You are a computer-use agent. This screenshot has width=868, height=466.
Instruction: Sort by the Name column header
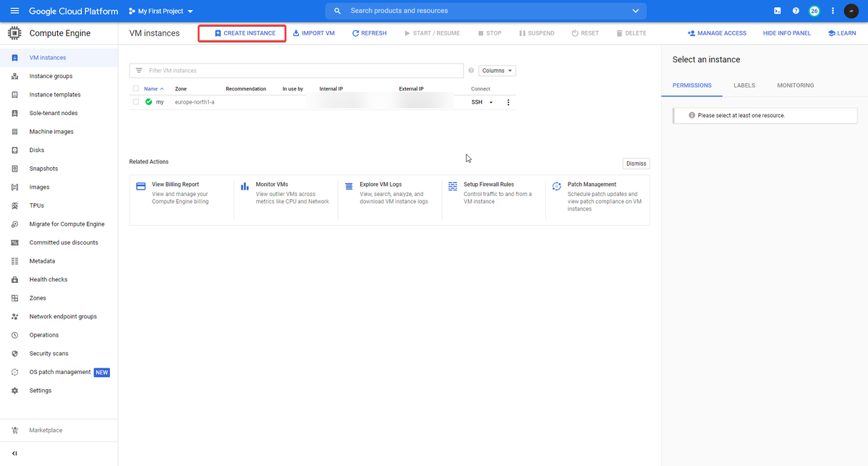point(153,89)
